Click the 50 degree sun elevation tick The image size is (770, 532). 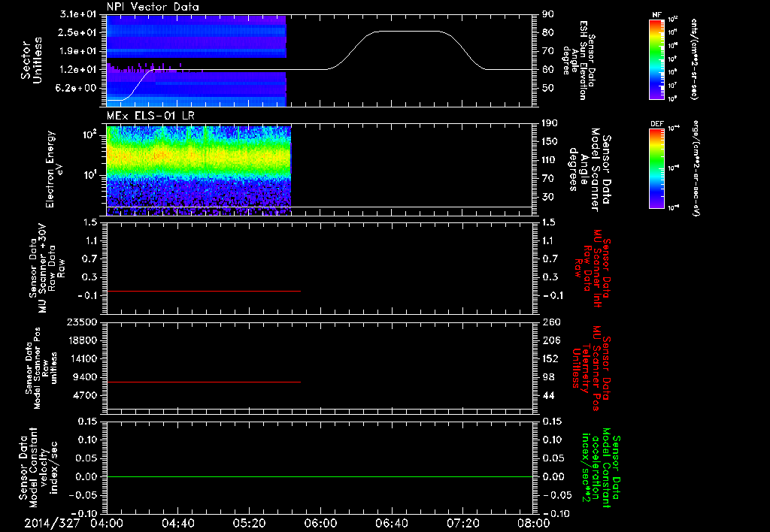point(547,88)
